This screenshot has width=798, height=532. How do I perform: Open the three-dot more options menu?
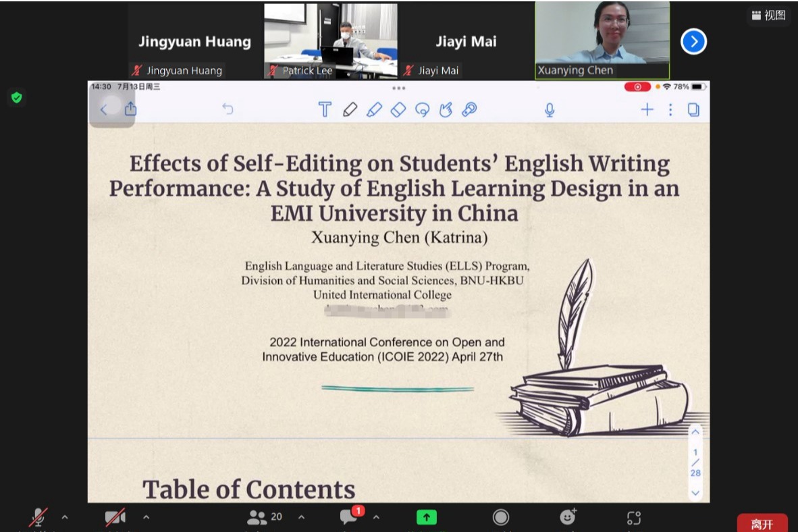click(x=670, y=109)
